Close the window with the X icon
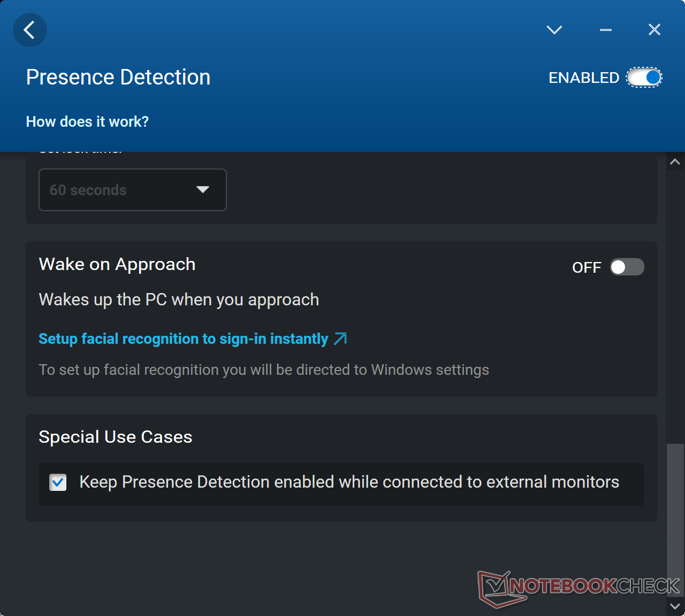685x616 pixels. [x=654, y=29]
